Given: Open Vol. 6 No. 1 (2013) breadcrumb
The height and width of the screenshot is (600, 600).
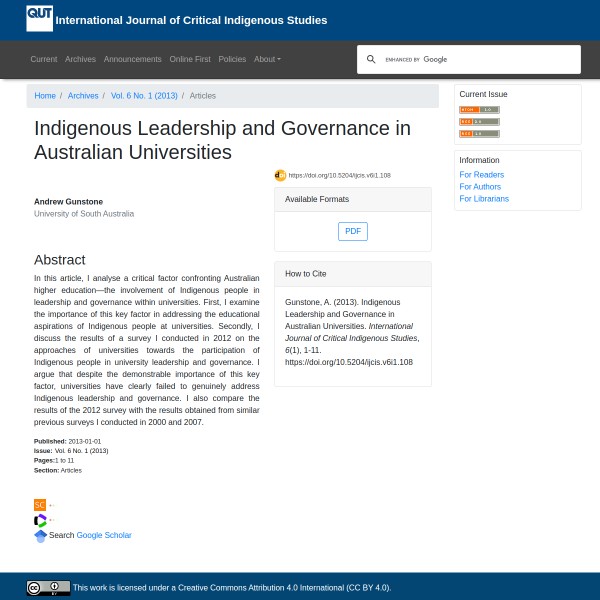Looking at the screenshot, I should pyautogui.click(x=144, y=96).
